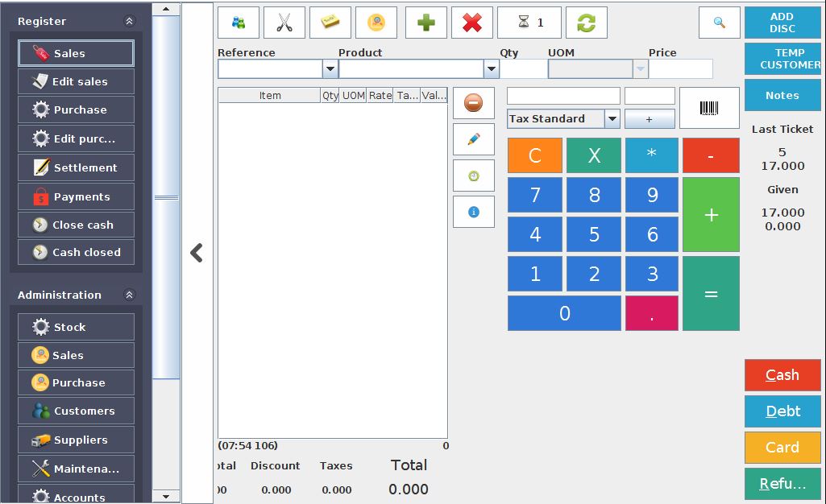
Task: Click the barcode scan button
Action: coord(709,108)
